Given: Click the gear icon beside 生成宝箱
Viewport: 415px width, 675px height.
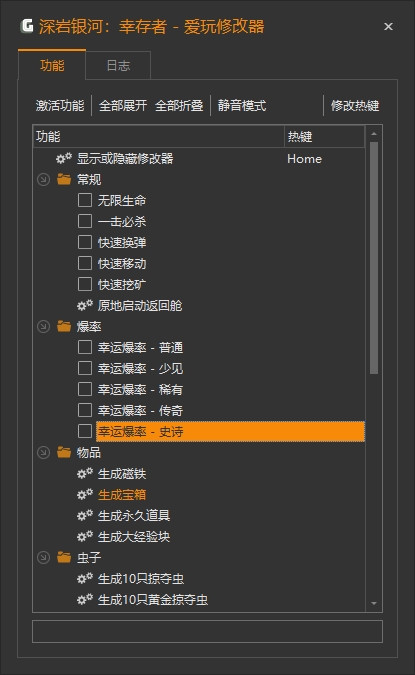Looking at the screenshot, I should pyautogui.click(x=85, y=495).
